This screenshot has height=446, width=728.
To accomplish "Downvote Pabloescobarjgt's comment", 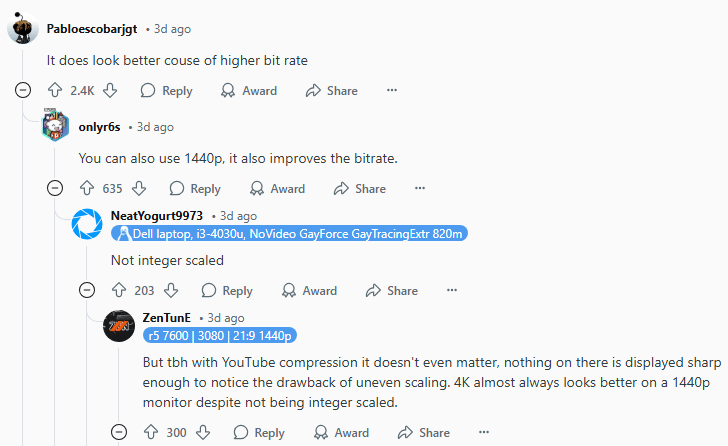I will pos(110,90).
